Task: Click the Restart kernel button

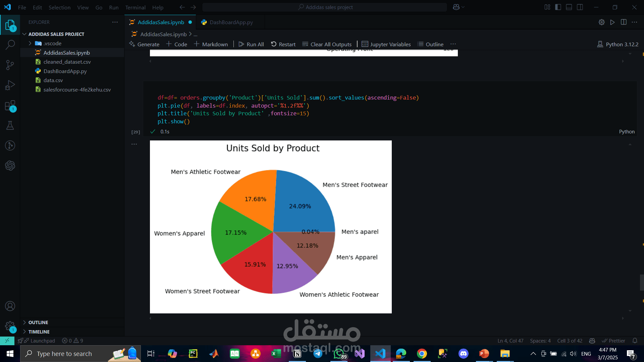Action: click(283, 44)
